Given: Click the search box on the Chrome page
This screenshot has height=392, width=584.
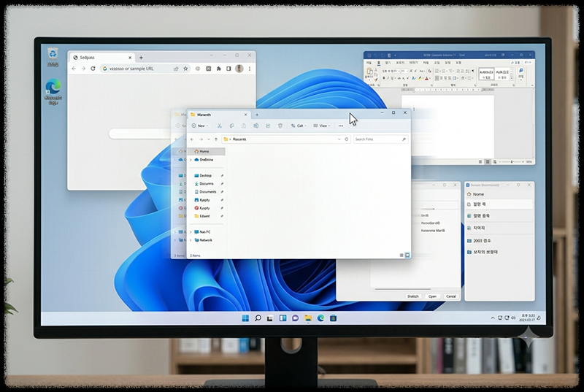Looking at the screenshot, I should tap(140, 134).
